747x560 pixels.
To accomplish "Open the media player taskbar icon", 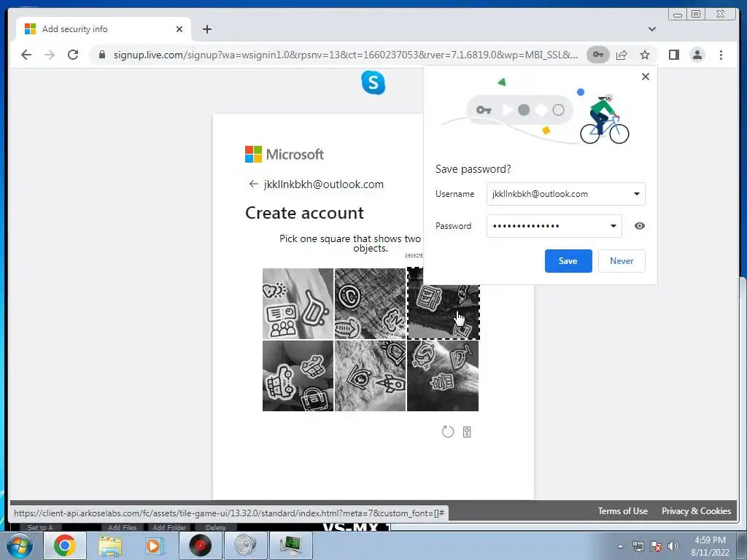I will click(155, 545).
